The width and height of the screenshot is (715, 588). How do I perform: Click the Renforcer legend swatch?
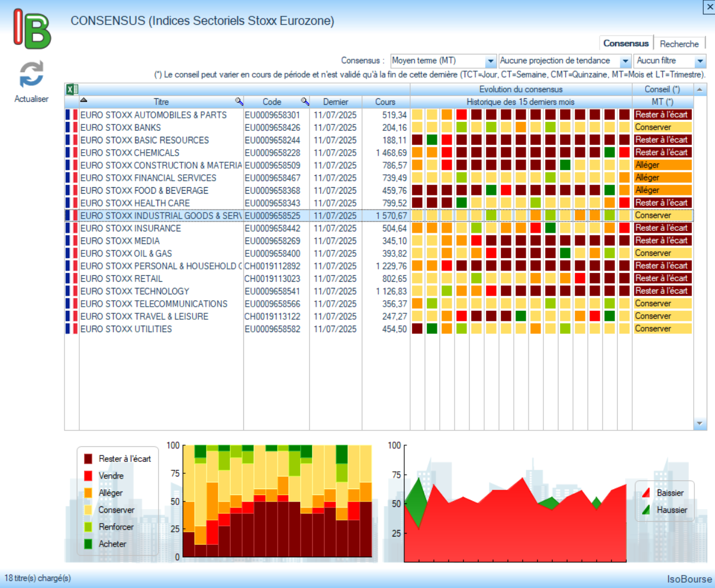tap(88, 527)
